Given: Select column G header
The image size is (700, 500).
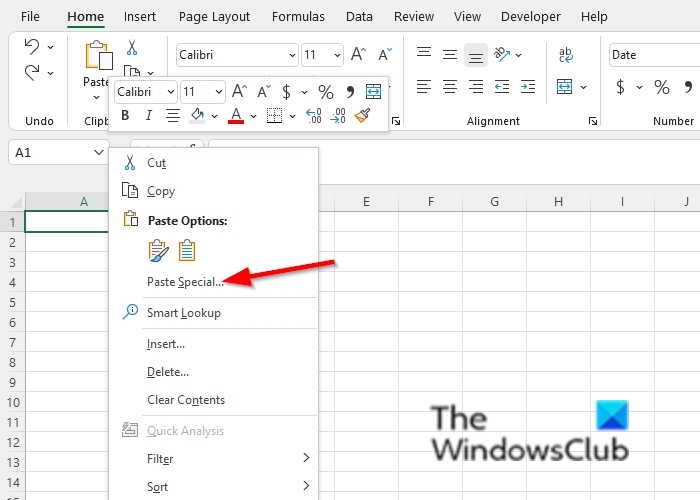Looking at the screenshot, I should [494, 202].
